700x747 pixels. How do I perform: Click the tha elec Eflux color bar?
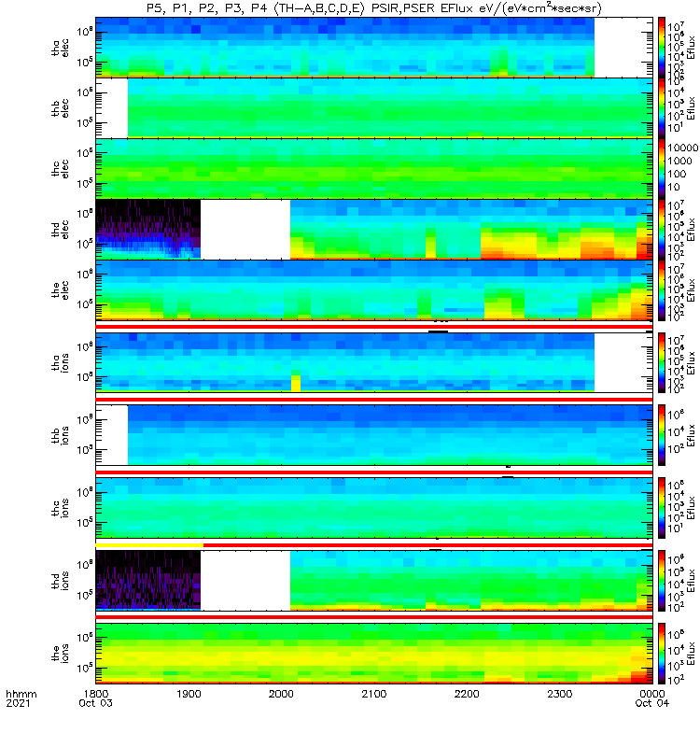(662, 48)
